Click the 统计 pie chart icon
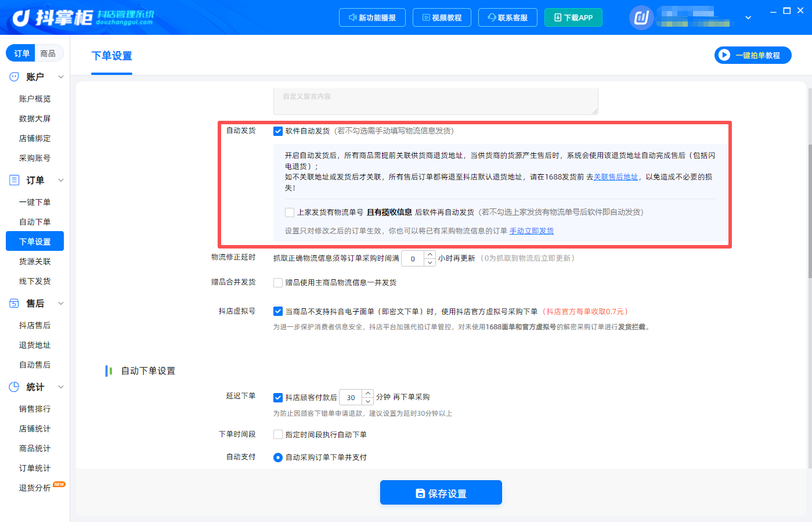This screenshot has height=522, width=812. [14, 387]
